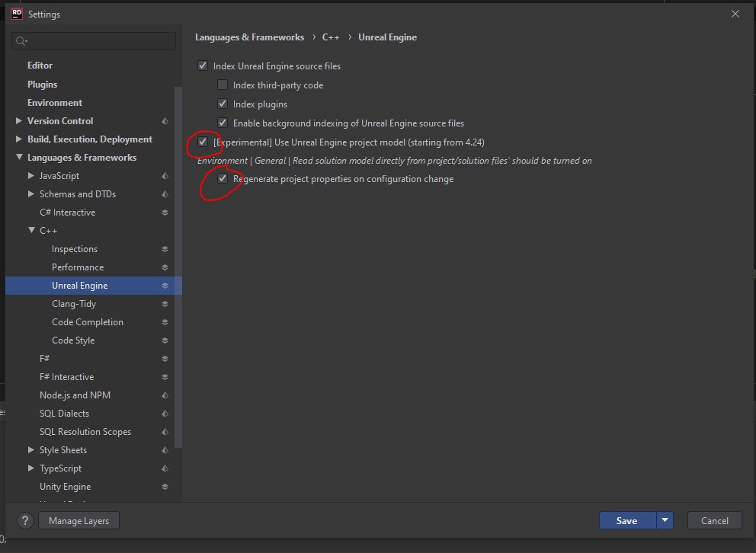Open the F# Interactive settings page
This screenshot has height=553, width=756.
coord(67,377)
